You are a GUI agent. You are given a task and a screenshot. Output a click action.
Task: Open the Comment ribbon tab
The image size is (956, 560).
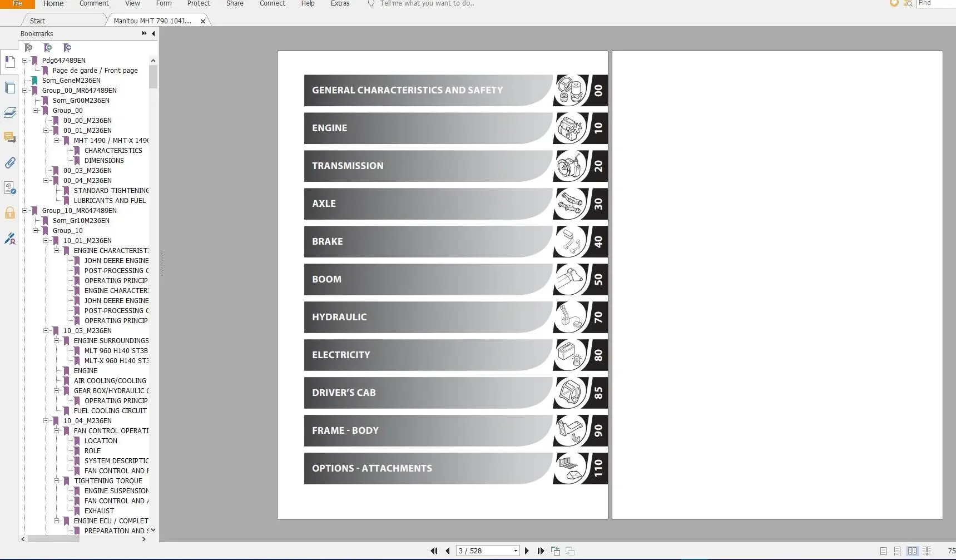click(x=94, y=3)
